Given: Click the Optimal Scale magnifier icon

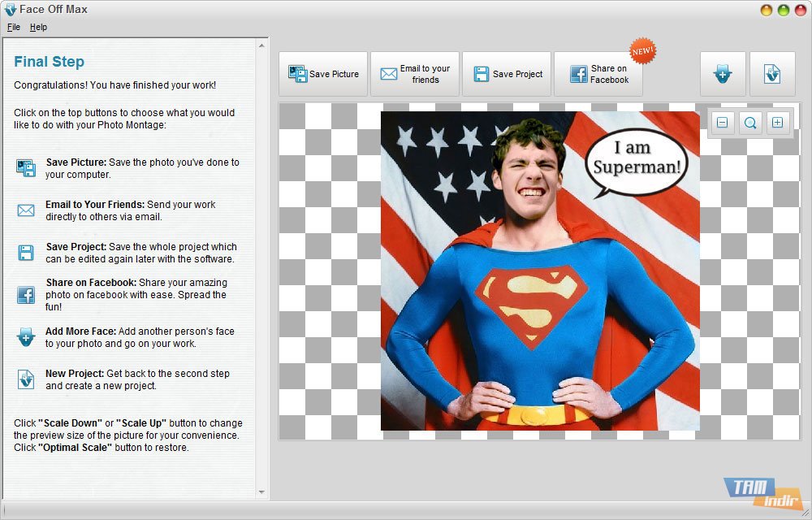Looking at the screenshot, I should (x=749, y=123).
